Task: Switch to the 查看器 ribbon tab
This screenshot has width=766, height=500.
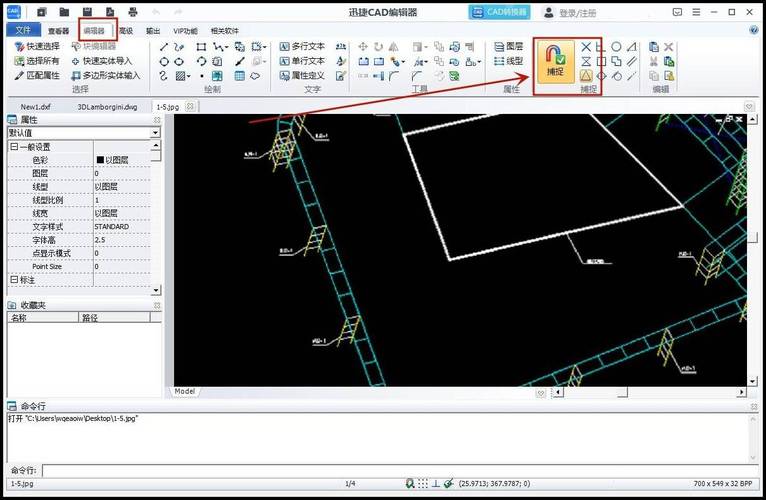Action: click(59, 31)
